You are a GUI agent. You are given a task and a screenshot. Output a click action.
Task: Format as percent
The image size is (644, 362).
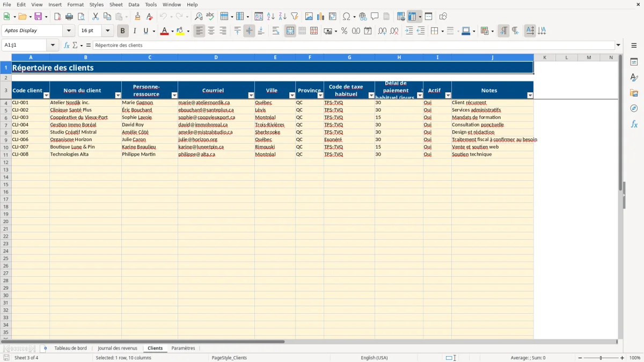[344, 31]
